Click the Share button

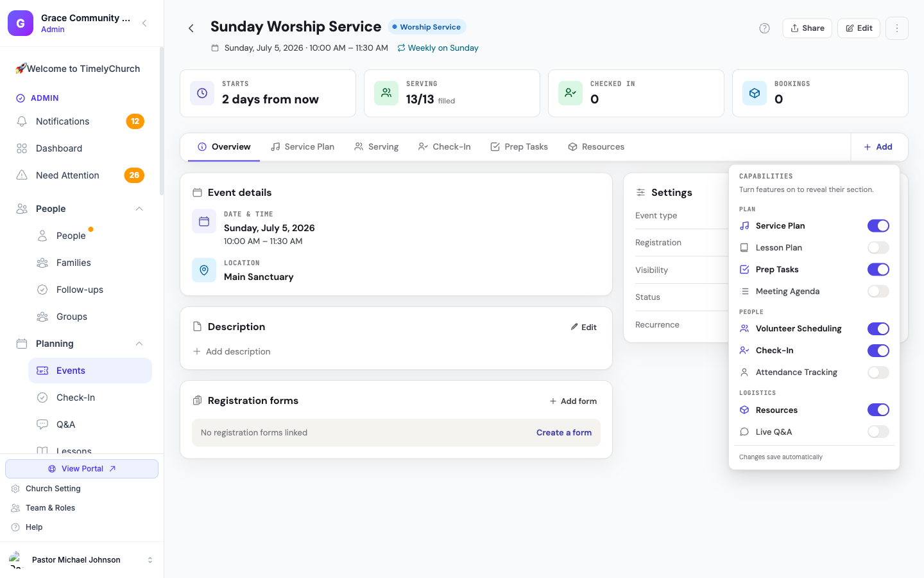[x=807, y=28]
